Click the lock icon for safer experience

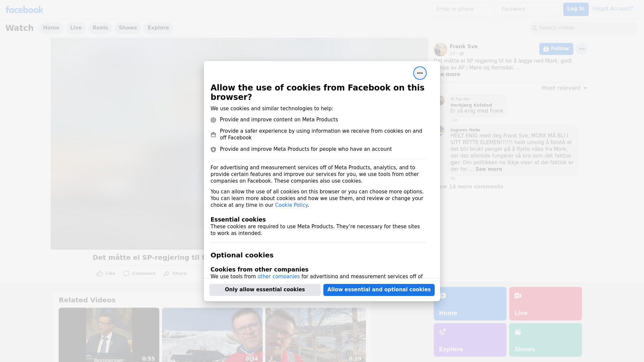click(213, 134)
